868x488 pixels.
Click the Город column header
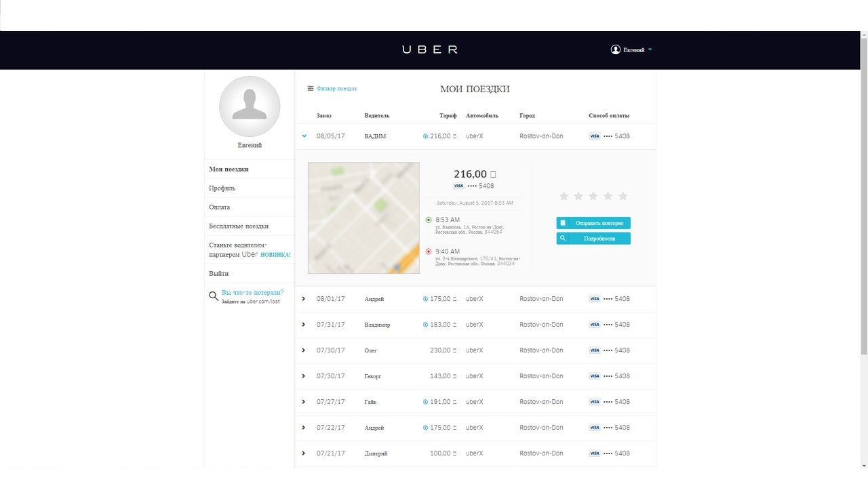point(528,115)
